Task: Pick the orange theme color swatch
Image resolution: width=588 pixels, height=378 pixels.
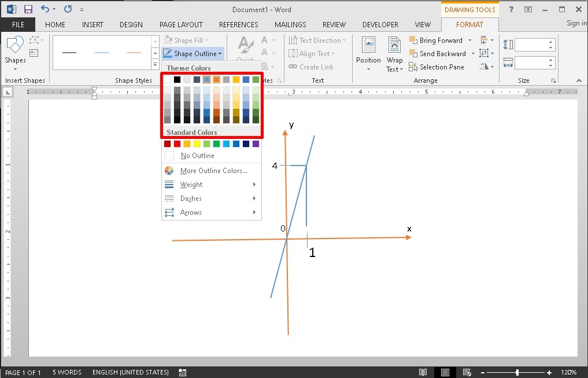Action: 216,79
